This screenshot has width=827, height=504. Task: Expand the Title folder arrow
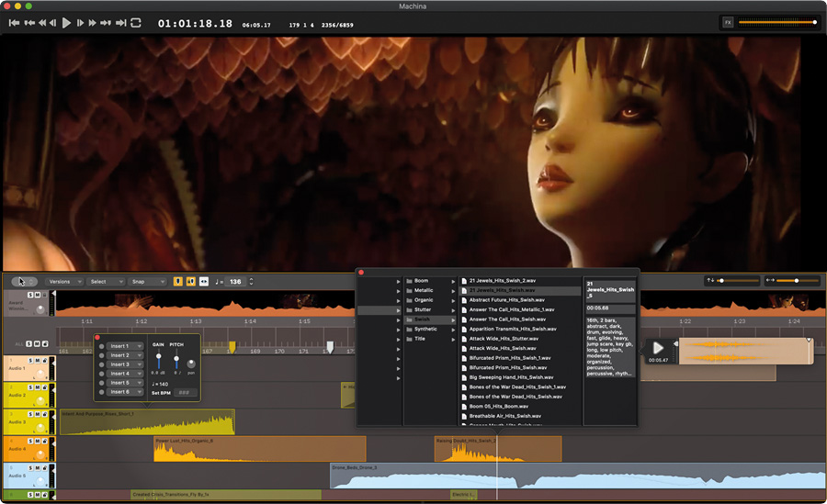[453, 339]
